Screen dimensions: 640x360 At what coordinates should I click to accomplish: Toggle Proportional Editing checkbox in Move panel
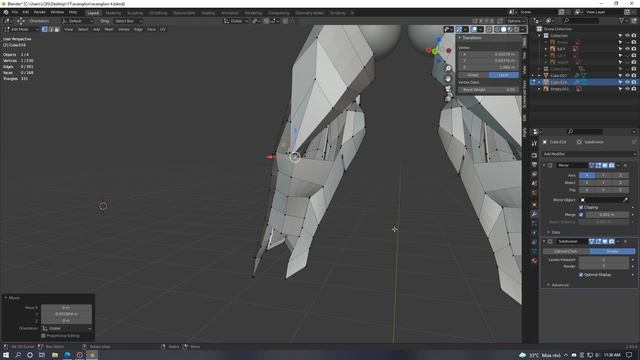[43, 336]
